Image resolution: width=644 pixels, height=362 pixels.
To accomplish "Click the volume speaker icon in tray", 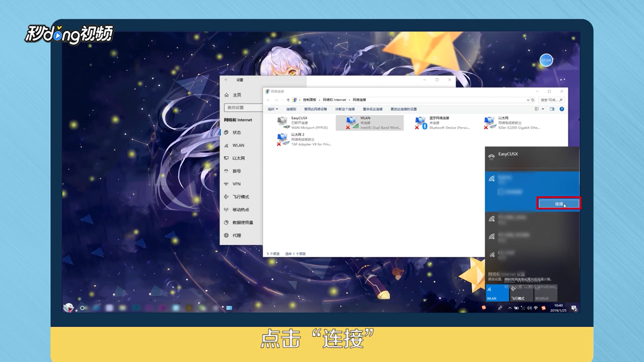I will point(529,308).
